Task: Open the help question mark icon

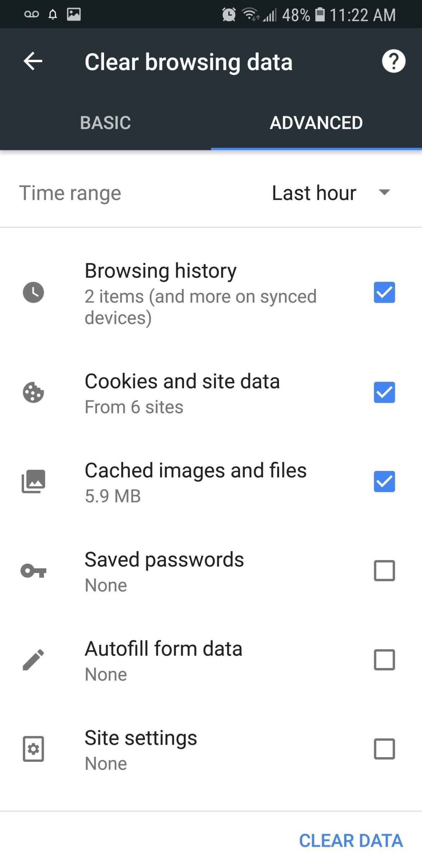Action: tap(394, 61)
